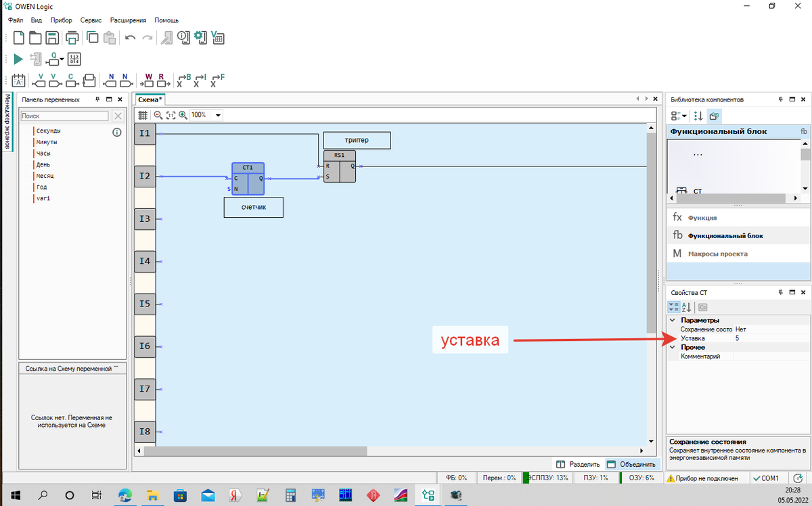Open the Вид menu
The height and width of the screenshot is (506, 812).
click(36, 20)
